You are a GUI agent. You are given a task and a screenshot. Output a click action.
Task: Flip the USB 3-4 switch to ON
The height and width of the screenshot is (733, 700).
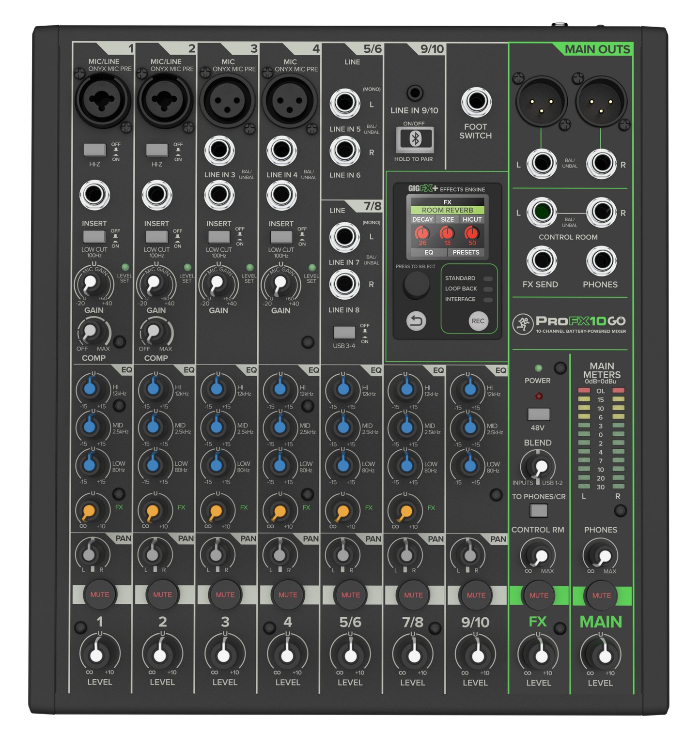345,332
